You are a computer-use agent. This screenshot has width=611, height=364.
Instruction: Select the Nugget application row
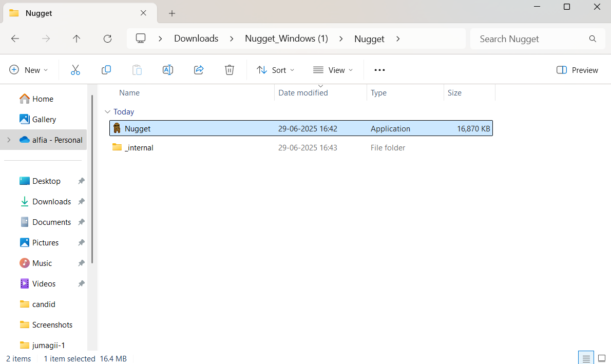click(301, 128)
